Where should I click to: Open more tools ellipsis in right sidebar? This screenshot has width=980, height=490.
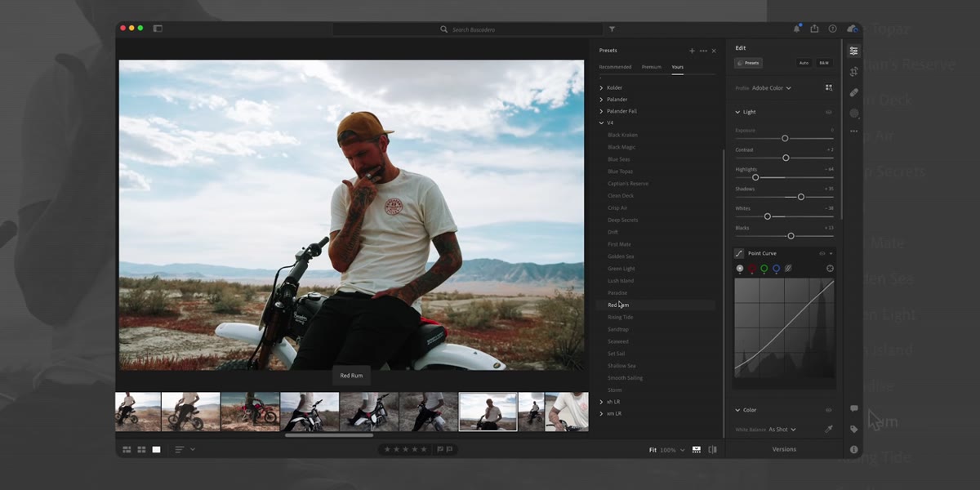pyautogui.click(x=853, y=131)
